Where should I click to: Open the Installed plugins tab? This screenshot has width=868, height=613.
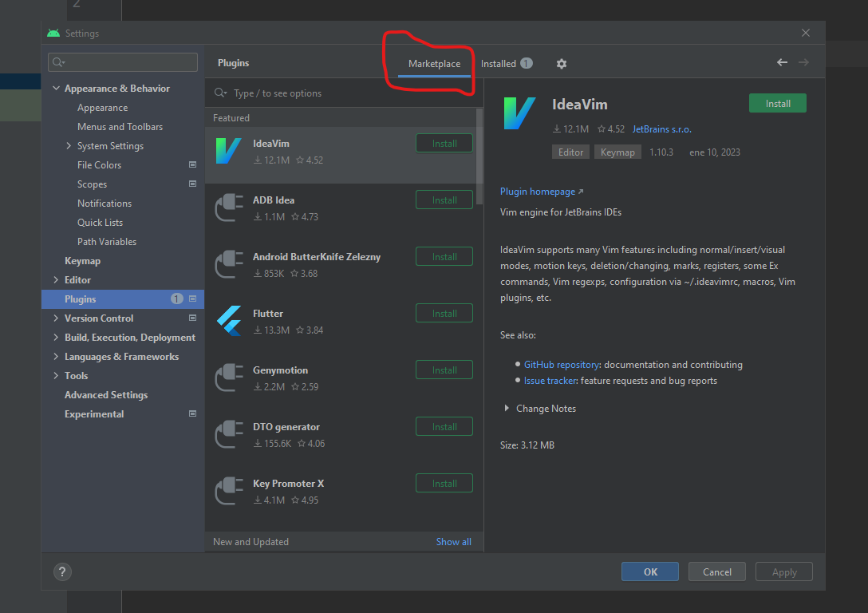[499, 64]
